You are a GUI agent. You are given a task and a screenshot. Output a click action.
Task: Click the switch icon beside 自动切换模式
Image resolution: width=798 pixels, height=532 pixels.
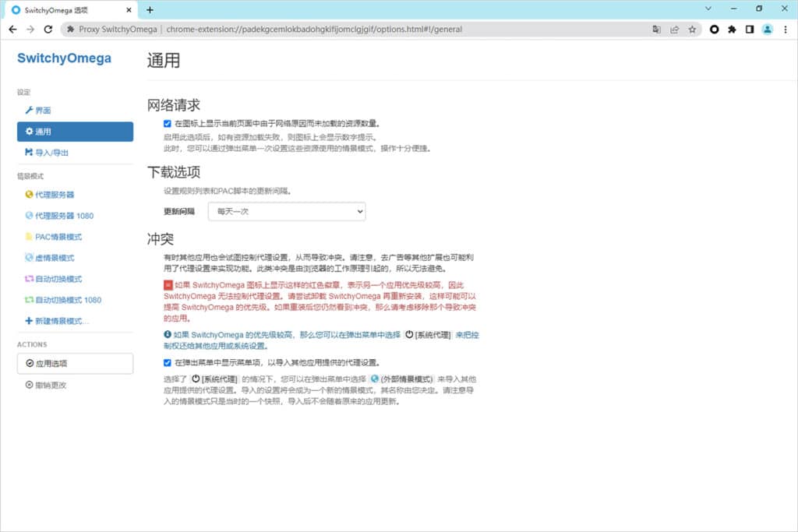29,279
